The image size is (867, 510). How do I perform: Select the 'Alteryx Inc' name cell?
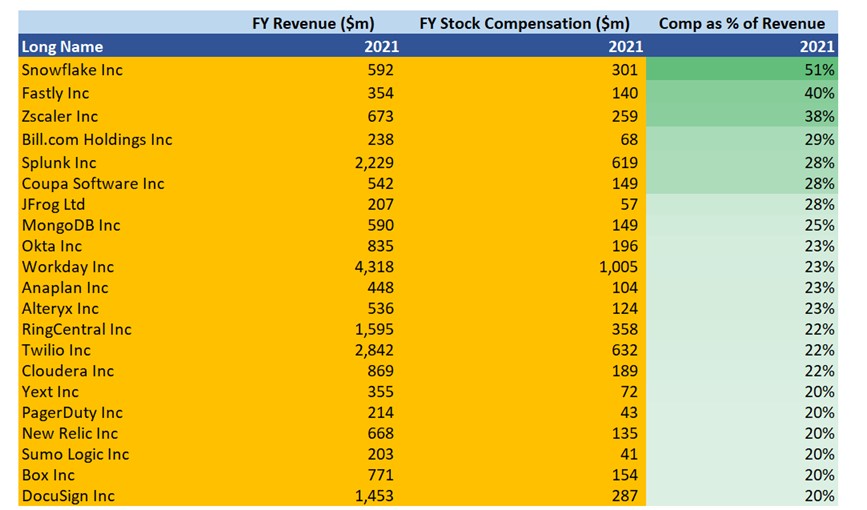[60, 309]
